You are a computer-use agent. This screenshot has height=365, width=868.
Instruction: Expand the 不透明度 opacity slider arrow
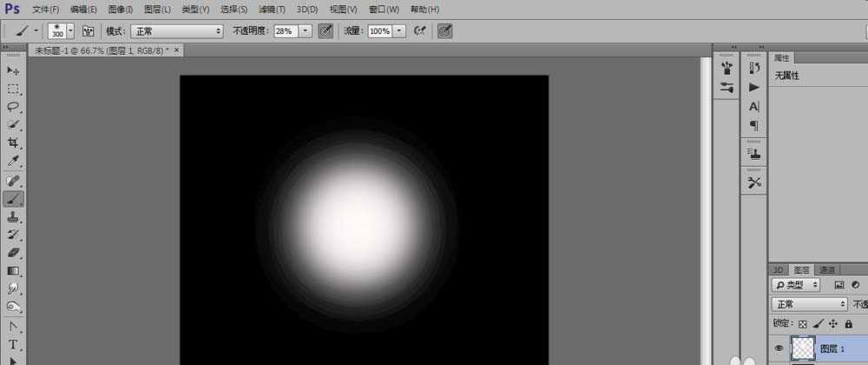(306, 30)
